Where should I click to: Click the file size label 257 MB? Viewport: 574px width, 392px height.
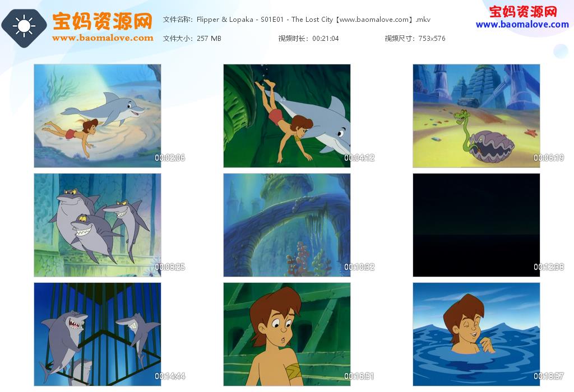pyautogui.click(x=209, y=39)
